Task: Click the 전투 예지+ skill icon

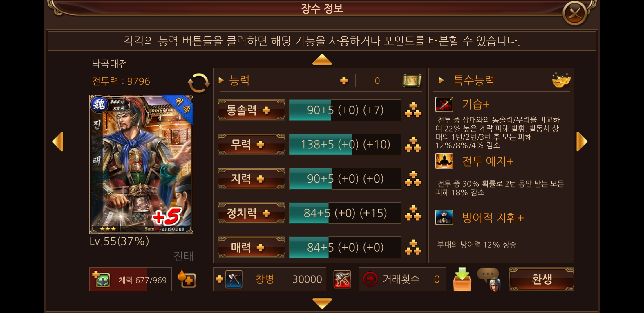Action: (x=444, y=161)
